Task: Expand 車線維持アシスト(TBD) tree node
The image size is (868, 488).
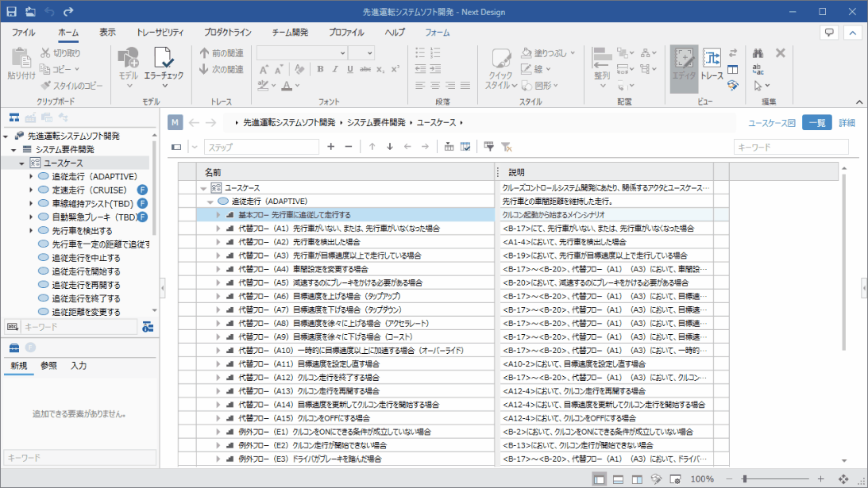Action: (31, 204)
